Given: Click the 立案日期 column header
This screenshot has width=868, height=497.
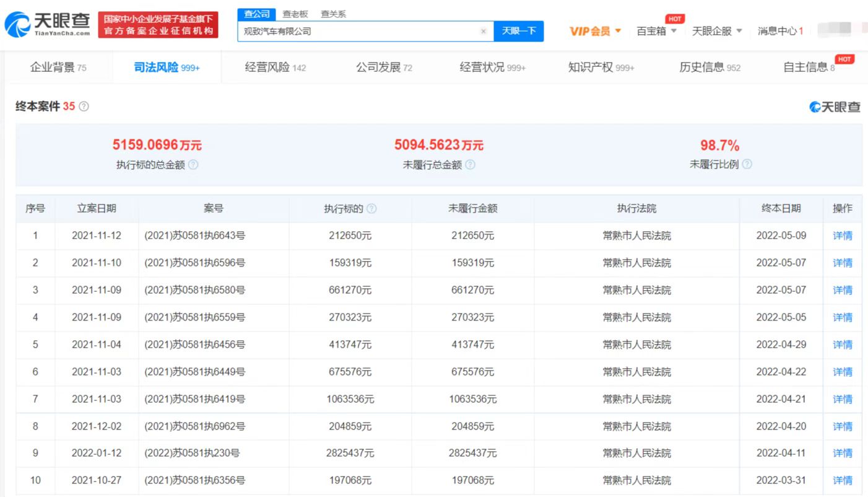Looking at the screenshot, I should tap(97, 209).
